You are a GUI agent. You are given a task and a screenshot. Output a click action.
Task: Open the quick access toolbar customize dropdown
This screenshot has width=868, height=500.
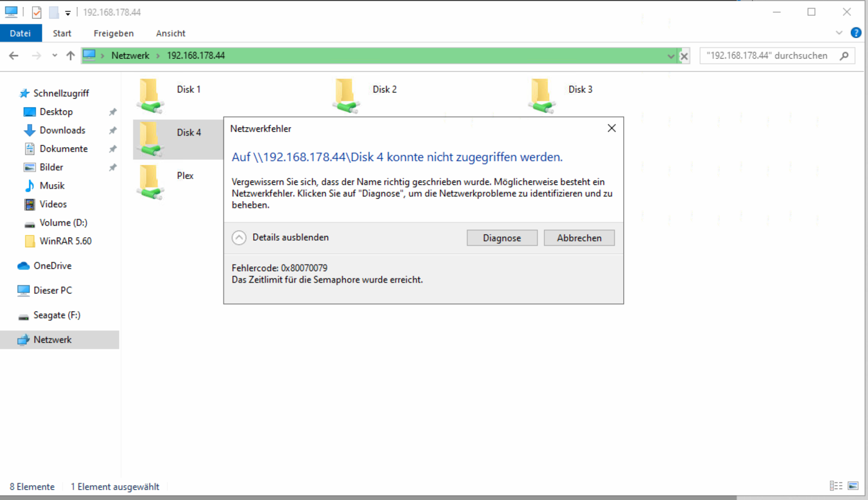[x=68, y=13]
